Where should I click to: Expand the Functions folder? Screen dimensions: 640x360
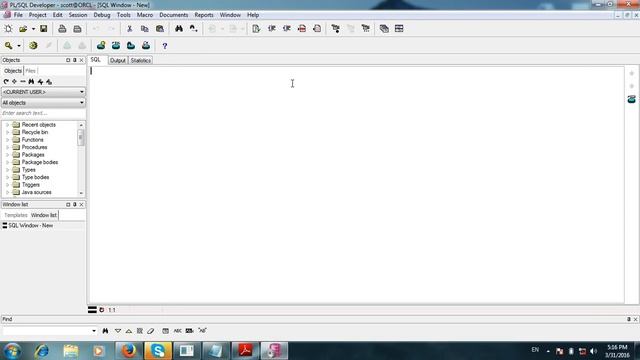(7, 140)
